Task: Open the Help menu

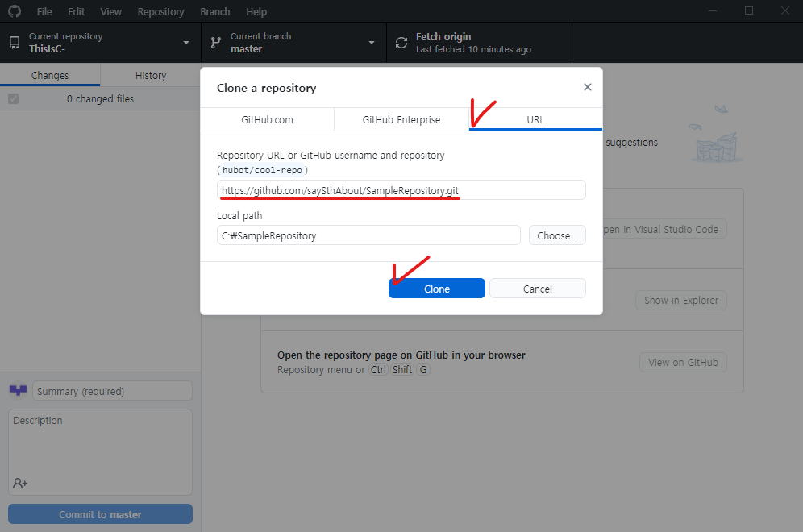Action: tap(256, 11)
